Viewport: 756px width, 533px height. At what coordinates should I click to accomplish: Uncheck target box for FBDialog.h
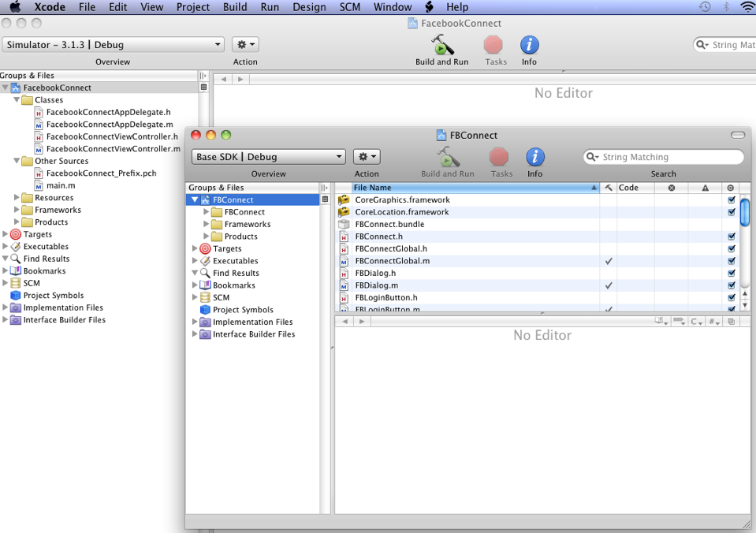point(732,273)
